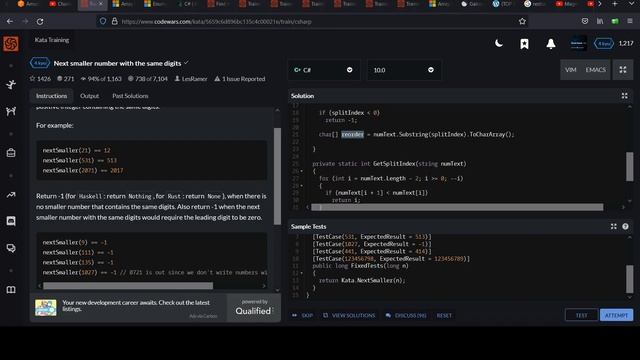Open the briefcase jobs sidebar icon
Viewport: 640px width, 360px height.
click(11, 153)
